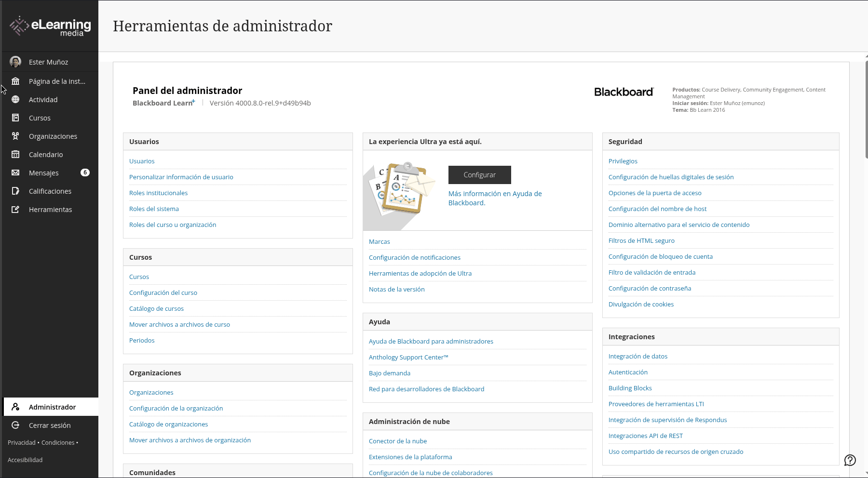868x478 pixels.
Task: Open Filtros de HTML seguro link
Action: [641, 240]
